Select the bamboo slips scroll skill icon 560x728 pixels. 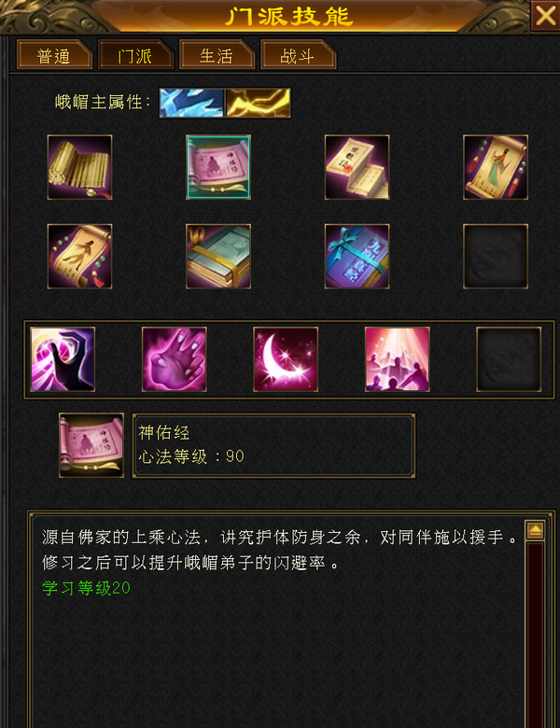79,167
